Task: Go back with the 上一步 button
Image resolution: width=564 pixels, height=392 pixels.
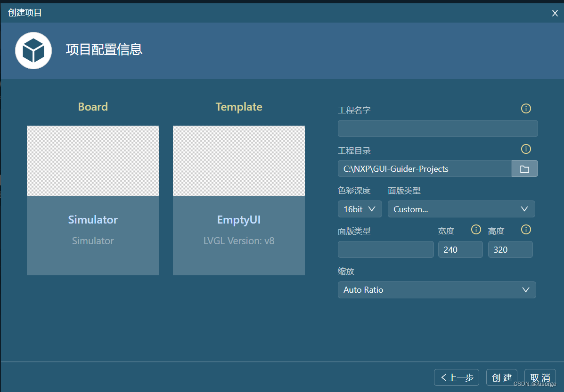Action: [x=457, y=377]
